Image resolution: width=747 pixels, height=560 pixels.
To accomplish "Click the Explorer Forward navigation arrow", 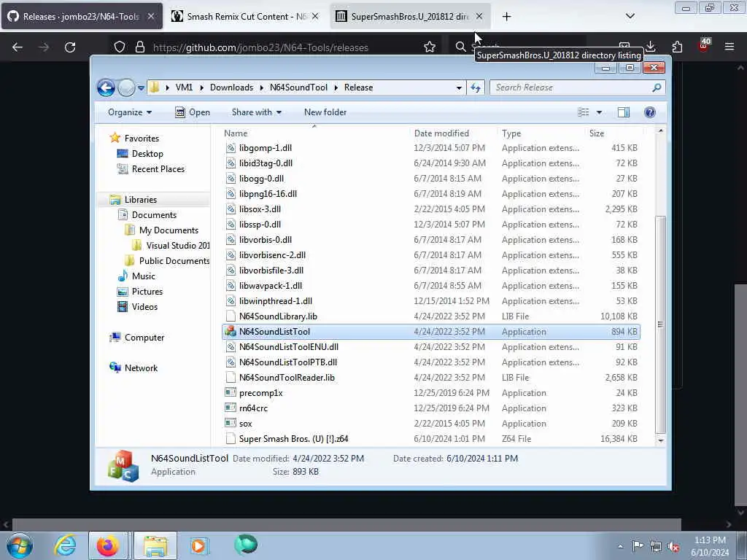I will (x=126, y=87).
